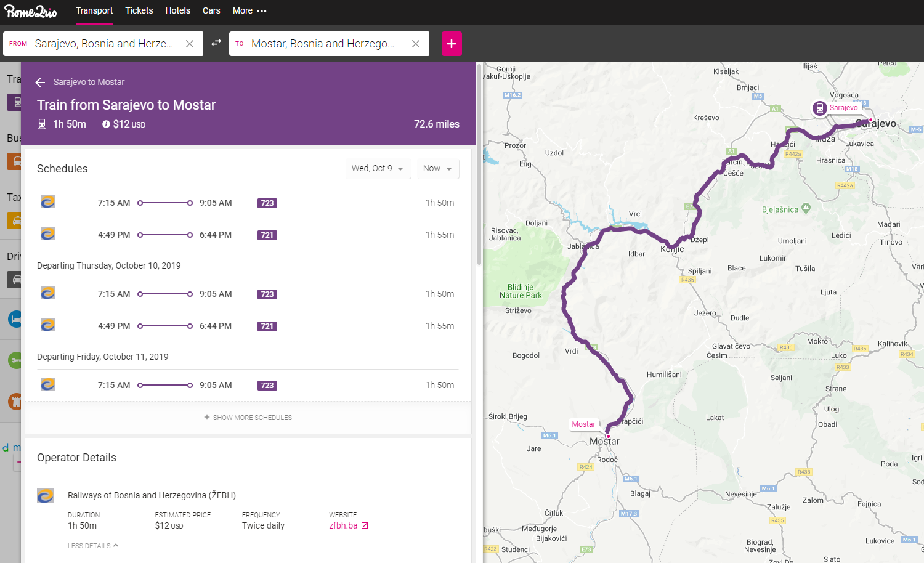Open the Hotels tab
The image size is (924, 563).
click(x=177, y=11)
